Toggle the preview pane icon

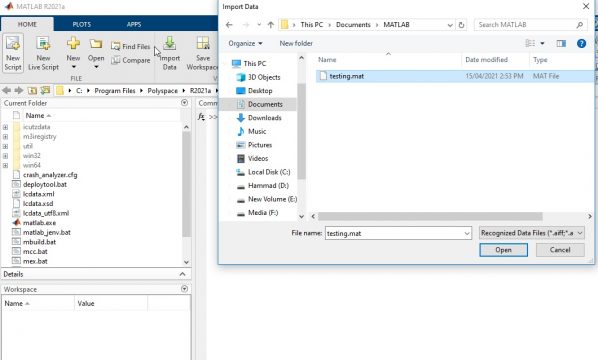point(561,43)
